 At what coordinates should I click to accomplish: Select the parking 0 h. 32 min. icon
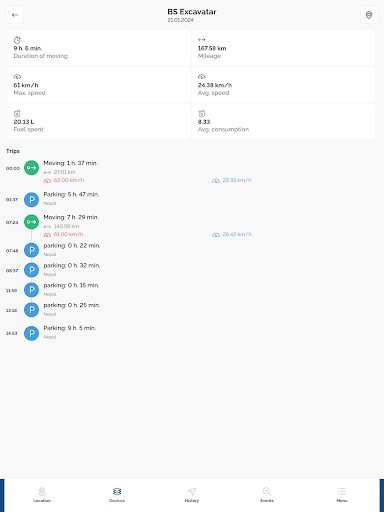[31, 270]
